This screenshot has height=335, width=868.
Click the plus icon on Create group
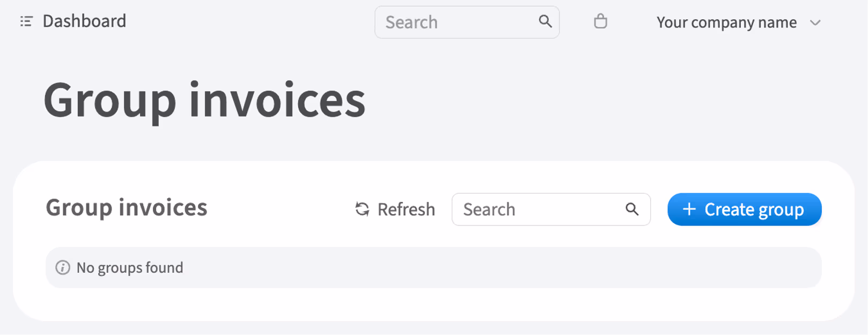(x=689, y=209)
